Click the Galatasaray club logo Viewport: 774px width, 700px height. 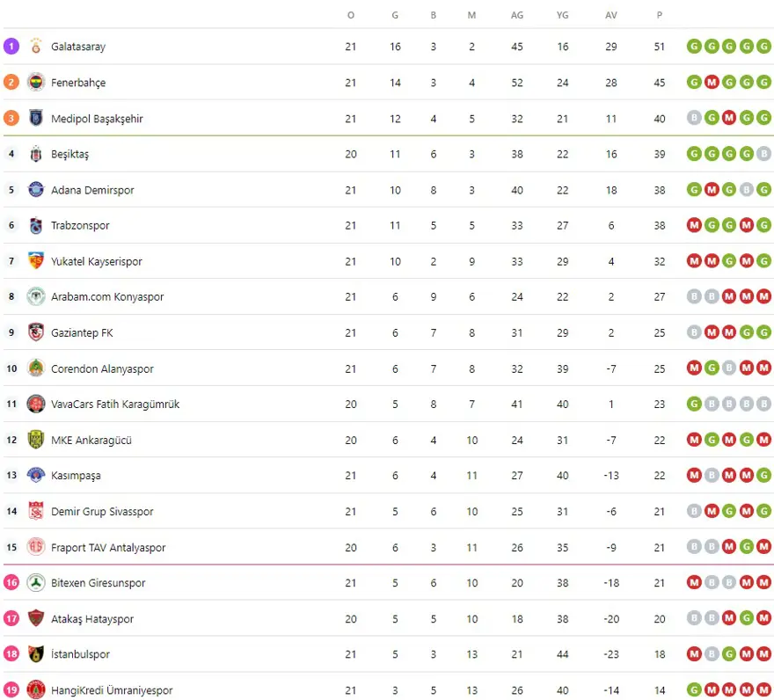tap(36, 47)
